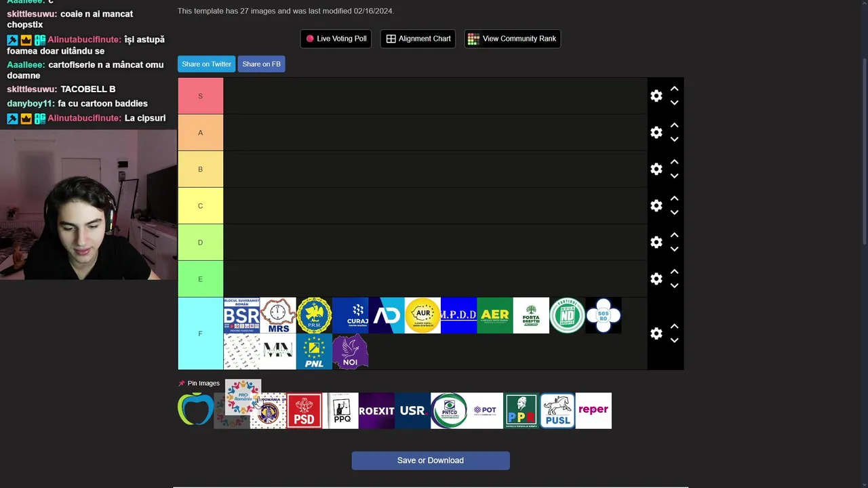
Task: Open View Community Rank
Action: pyautogui.click(x=512, y=39)
